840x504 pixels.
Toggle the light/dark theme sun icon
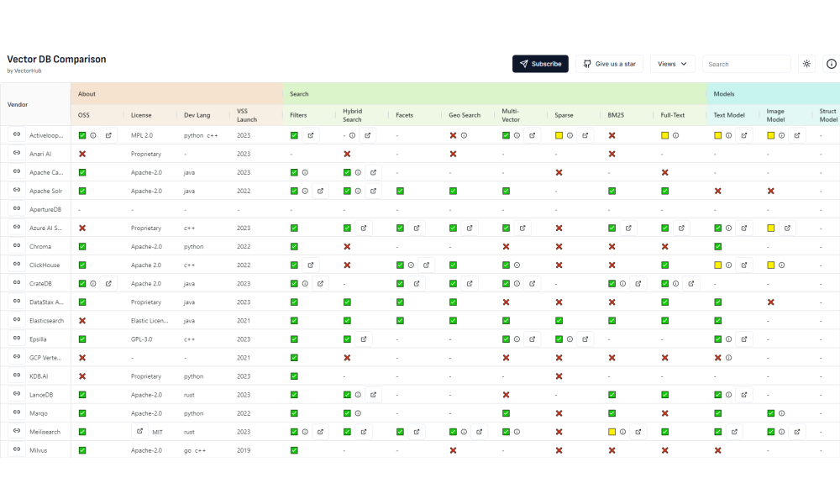pos(806,64)
